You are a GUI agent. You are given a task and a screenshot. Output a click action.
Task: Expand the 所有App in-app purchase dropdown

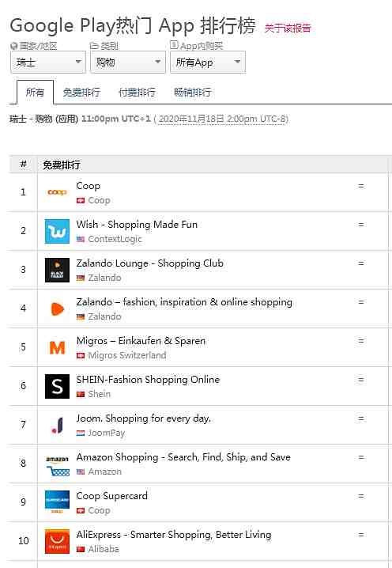pyautogui.click(x=208, y=62)
